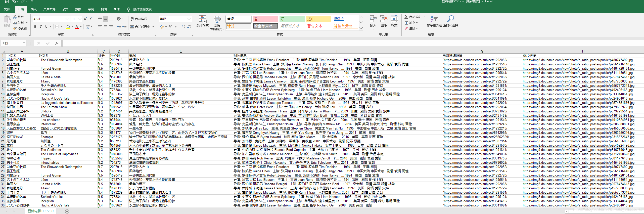Click the fx insert function icon
The image size is (644, 214).
(x=57, y=43)
